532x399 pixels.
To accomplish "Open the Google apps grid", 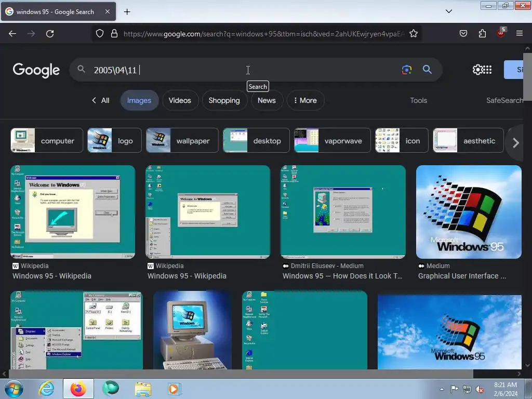I will tap(487, 70).
